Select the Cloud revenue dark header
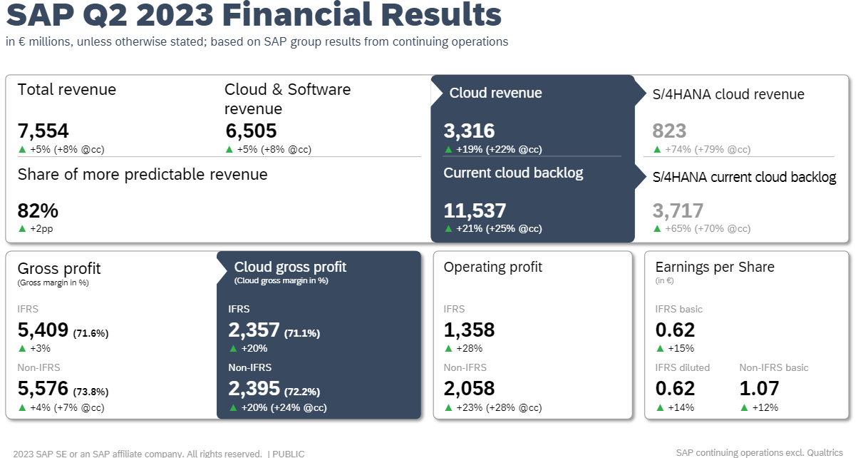 click(x=495, y=93)
